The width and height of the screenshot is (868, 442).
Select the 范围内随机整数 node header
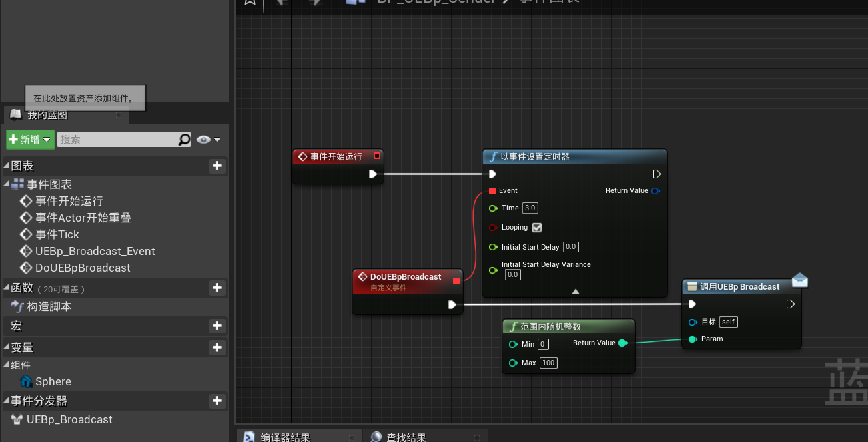tap(568, 326)
